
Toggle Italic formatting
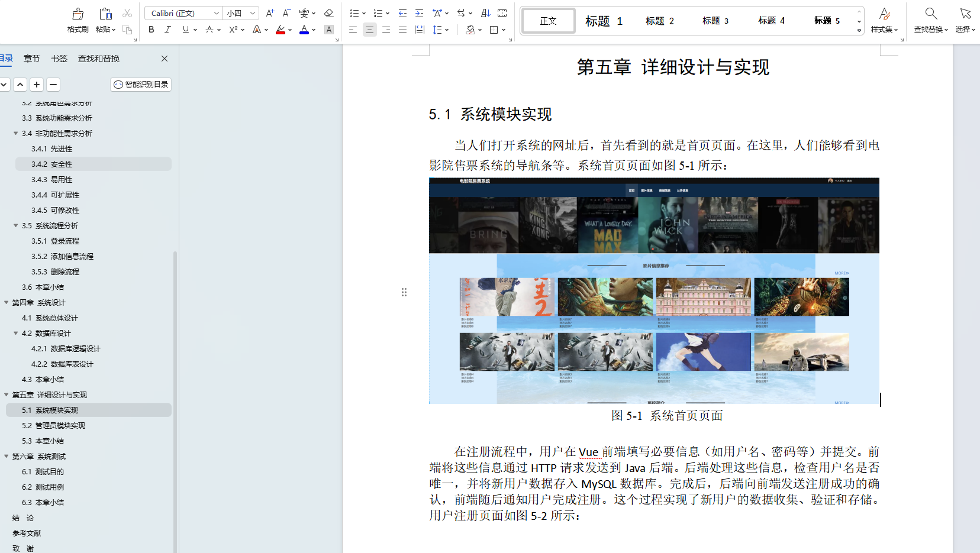coord(168,30)
